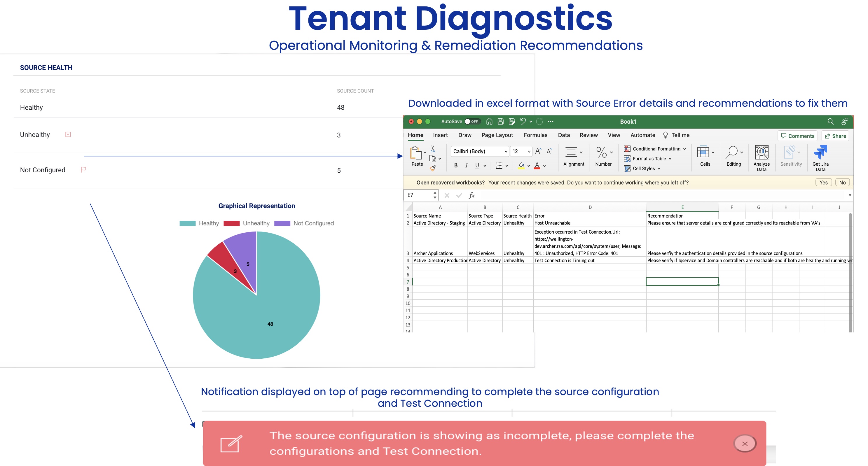The width and height of the screenshot is (868, 466).
Task: Open the Page Layout tab
Action: pyautogui.click(x=497, y=135)
